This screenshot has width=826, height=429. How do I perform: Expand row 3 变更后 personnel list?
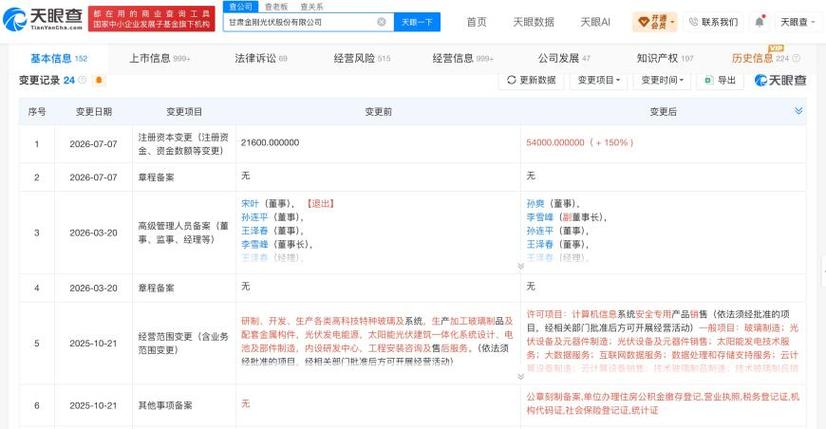[x=520, y=266]
